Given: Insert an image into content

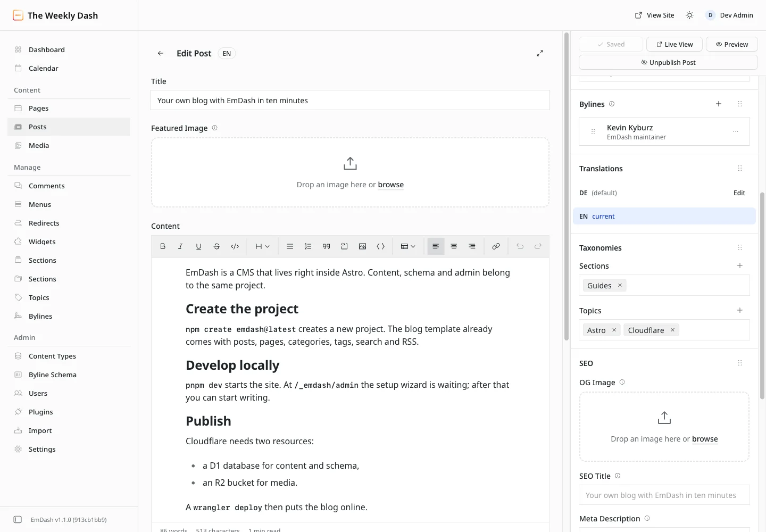Looking at the screenshot, I should [x=362, y=246].
